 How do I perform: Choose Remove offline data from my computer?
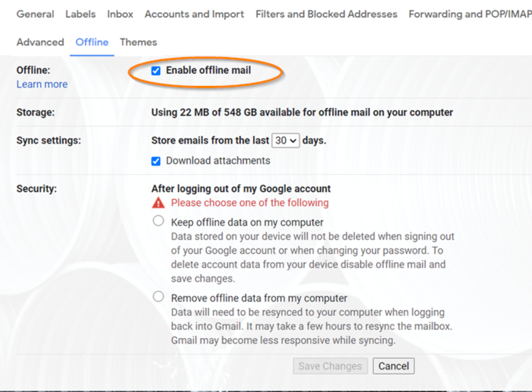click(158, 297)
